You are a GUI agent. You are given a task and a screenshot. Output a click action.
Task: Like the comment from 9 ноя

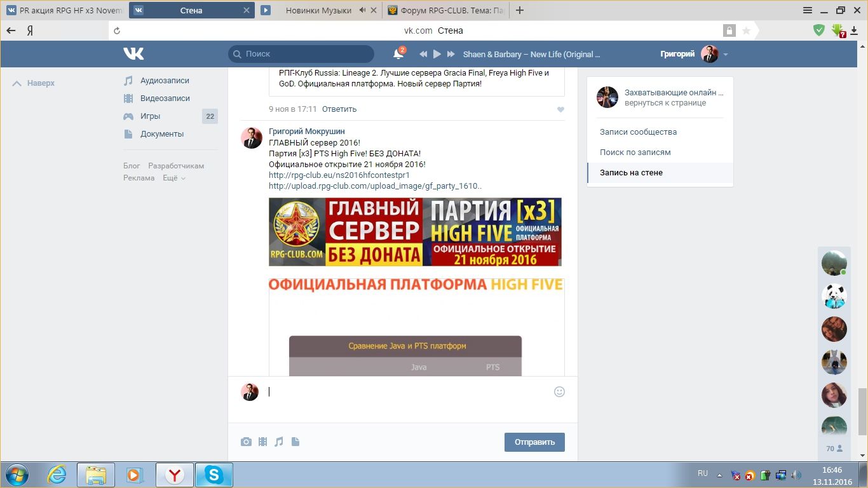click(x=560, y=109)
